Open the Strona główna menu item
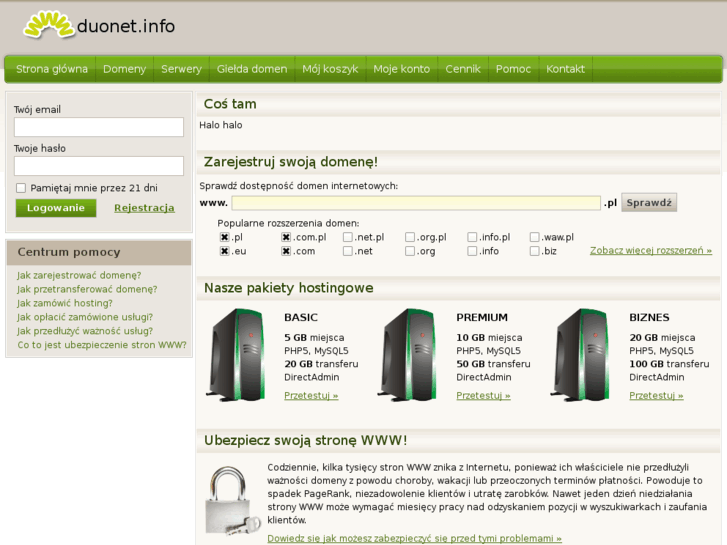 coord(51,69)
